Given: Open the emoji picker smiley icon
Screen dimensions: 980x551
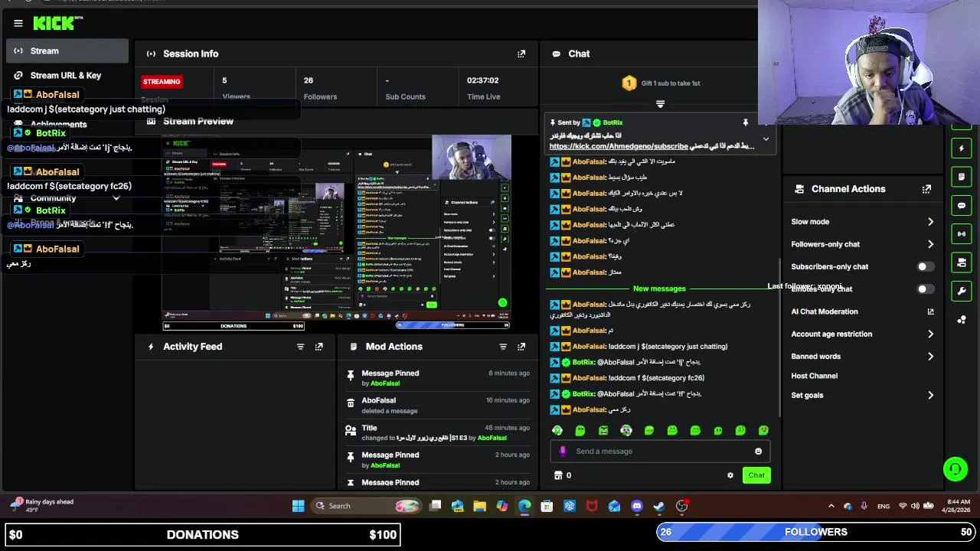Looking at the screenshot, I should (759, 452).
